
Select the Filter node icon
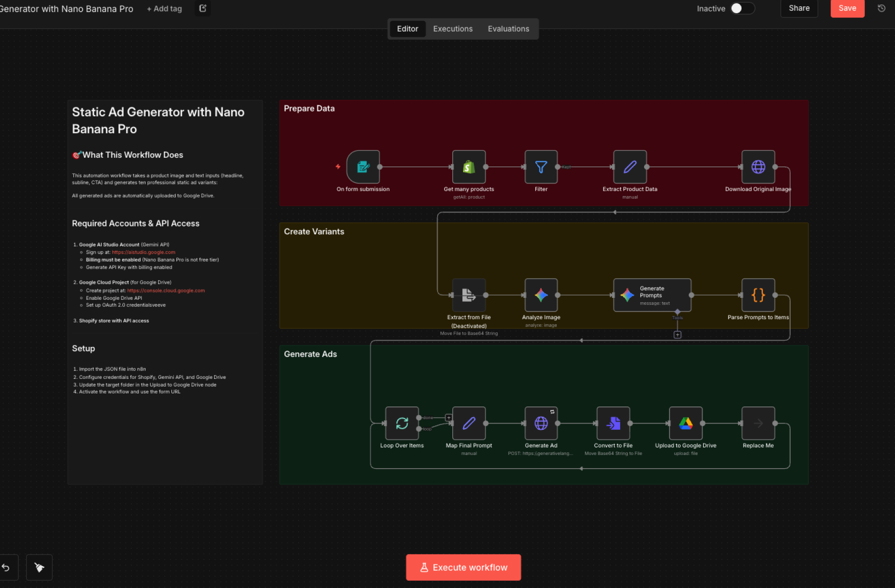[x=541, y=167]
